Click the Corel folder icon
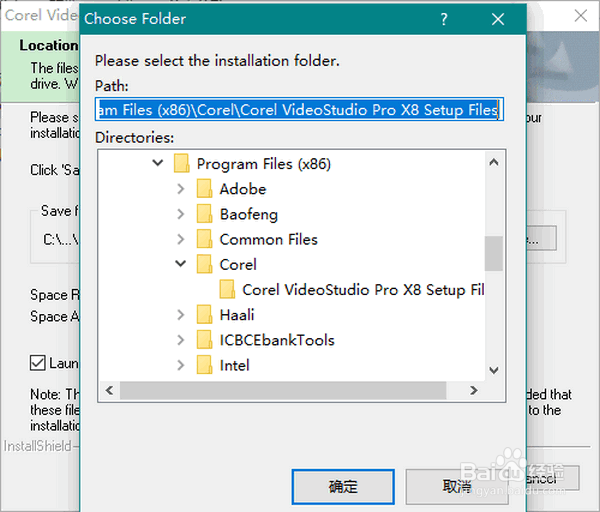Screen dimensions: 600x512 coord(205,264)
